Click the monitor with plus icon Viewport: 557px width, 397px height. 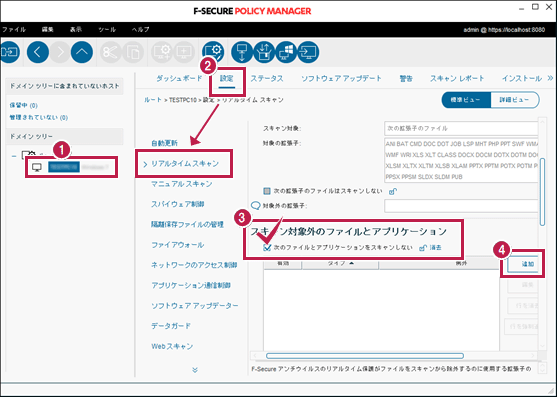tap(184, 52)
